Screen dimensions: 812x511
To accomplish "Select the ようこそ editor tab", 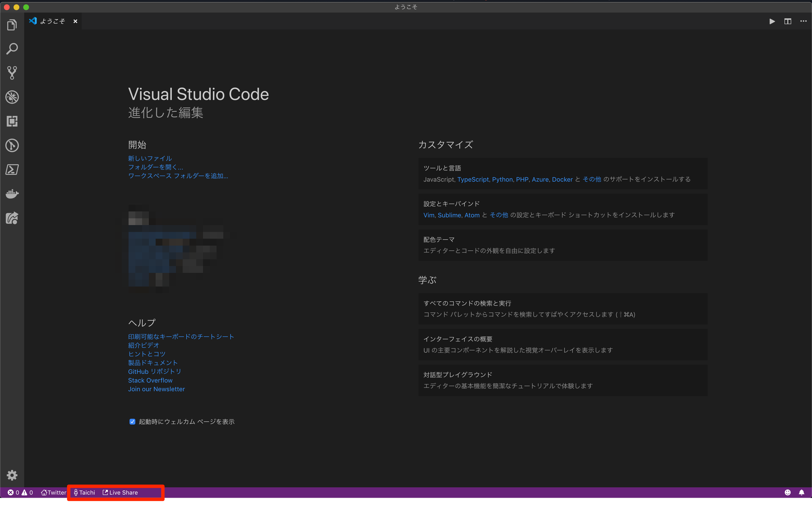I will click(x=53, y=21).
